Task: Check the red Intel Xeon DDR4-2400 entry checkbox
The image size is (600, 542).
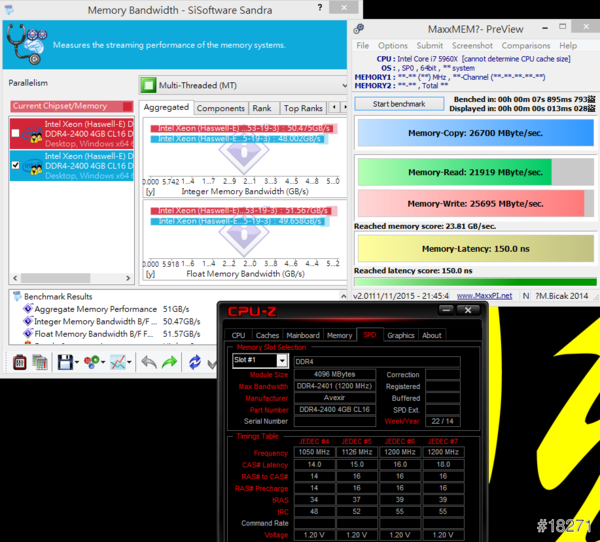Action: coord(15,133)
